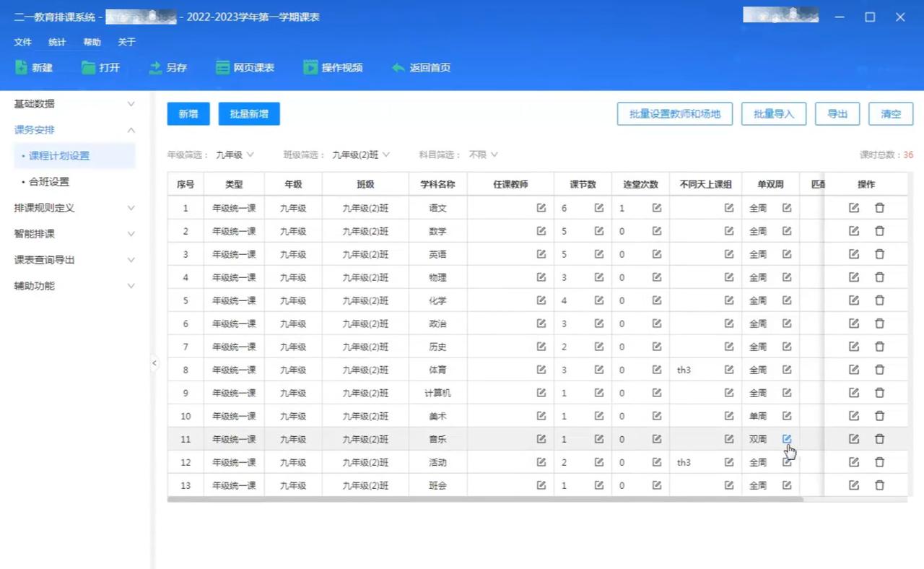Open row edit for 音乐 in 操作 column
This screenshot has width=924, height=569.
point(854,439)
